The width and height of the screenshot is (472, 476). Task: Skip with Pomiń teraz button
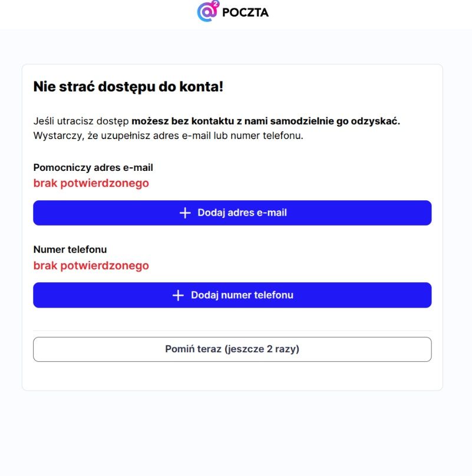tap(232, 349)
